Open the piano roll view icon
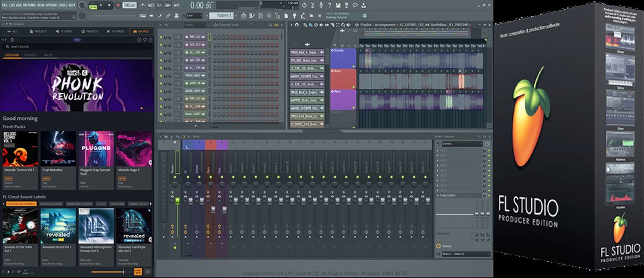 click(252, 16)
